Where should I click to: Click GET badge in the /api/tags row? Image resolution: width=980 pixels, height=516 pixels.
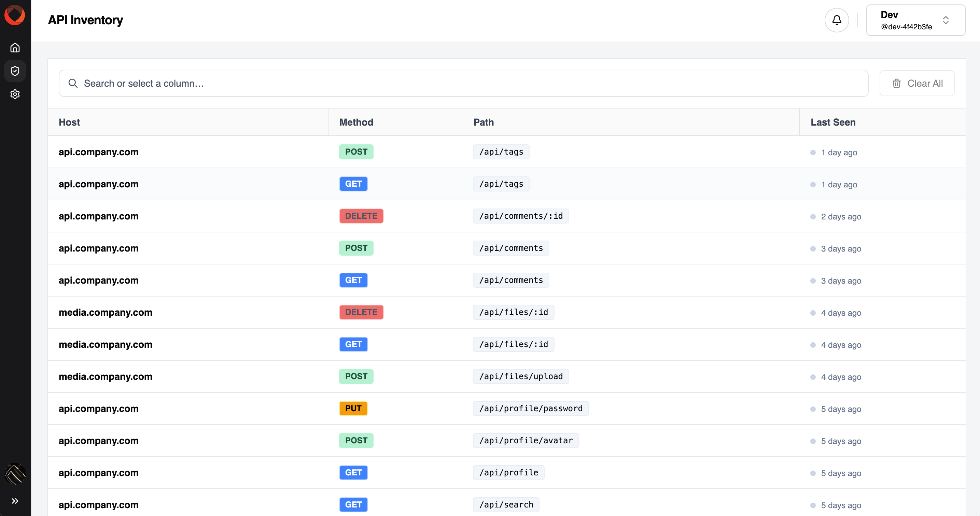pyautogui.click(x=353, y=184)
